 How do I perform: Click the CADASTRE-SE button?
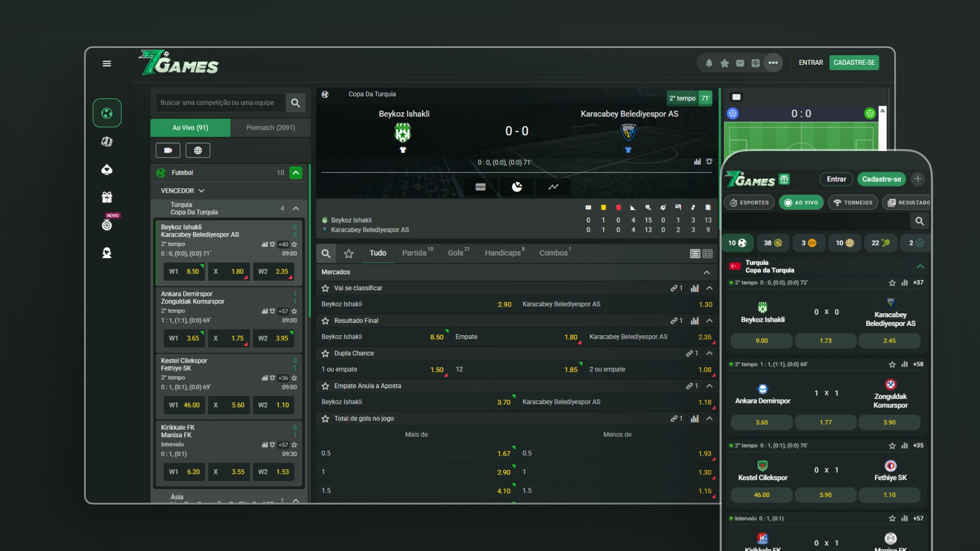[x=854, y=63]
